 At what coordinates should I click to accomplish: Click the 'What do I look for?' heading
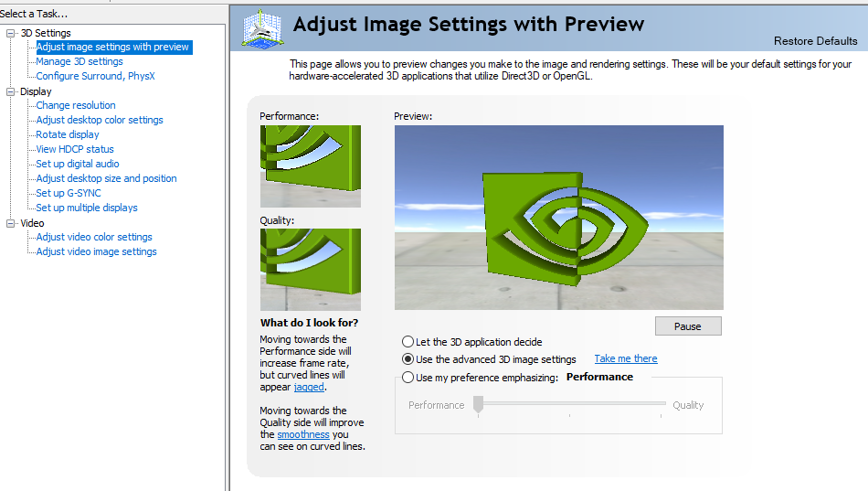tap(310, 323)
